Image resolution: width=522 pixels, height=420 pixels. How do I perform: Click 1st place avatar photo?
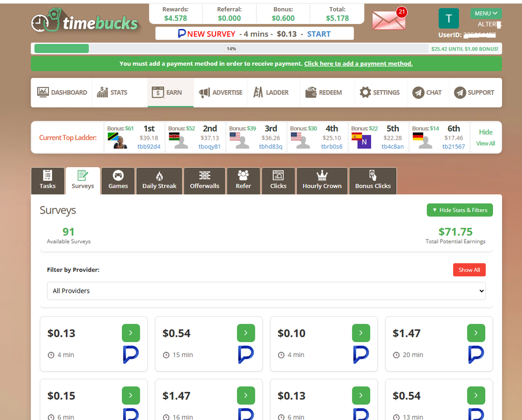[x=120, y=142]
